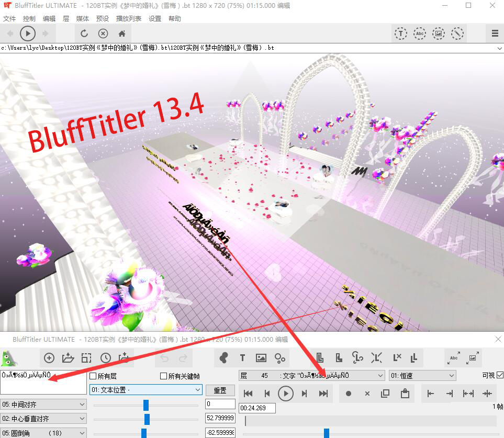The height and width of the screenshot is (438, 504).
Task: Go to the home icon
Action: coord(122,33)
